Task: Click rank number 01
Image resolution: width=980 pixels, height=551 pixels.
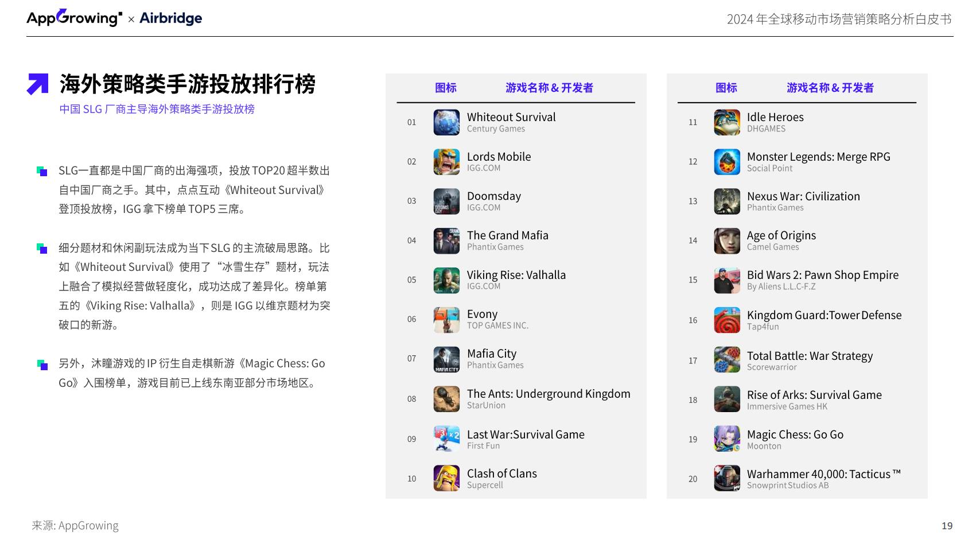Action: tap(411, 122)
